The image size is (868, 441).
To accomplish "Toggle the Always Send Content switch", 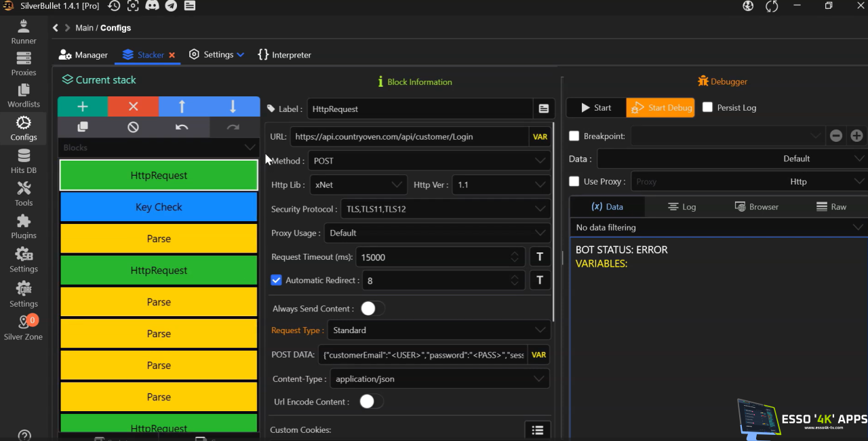I will pyautogui.click(x=372, y=309).
